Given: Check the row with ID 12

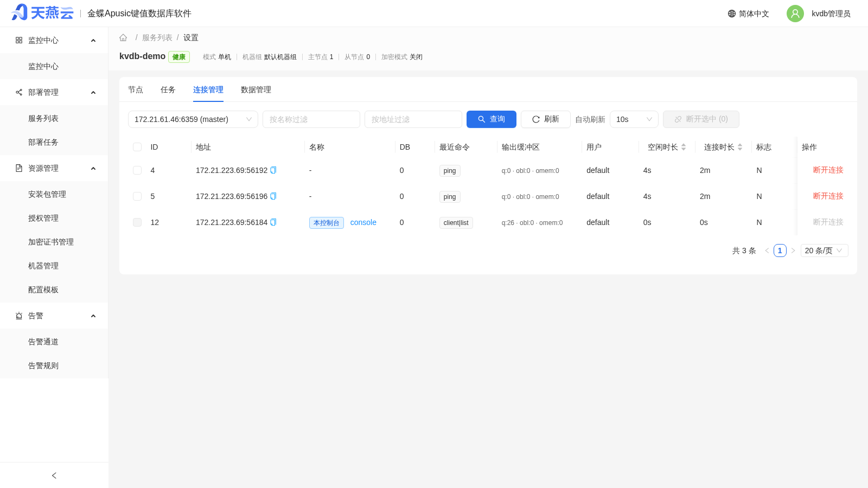Looking at the screenshot, I should point(137,222).
